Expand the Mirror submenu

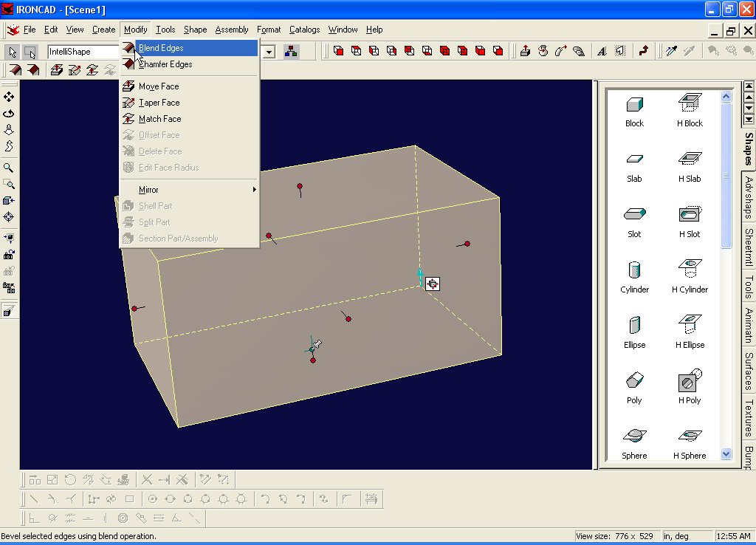point(189,190)
